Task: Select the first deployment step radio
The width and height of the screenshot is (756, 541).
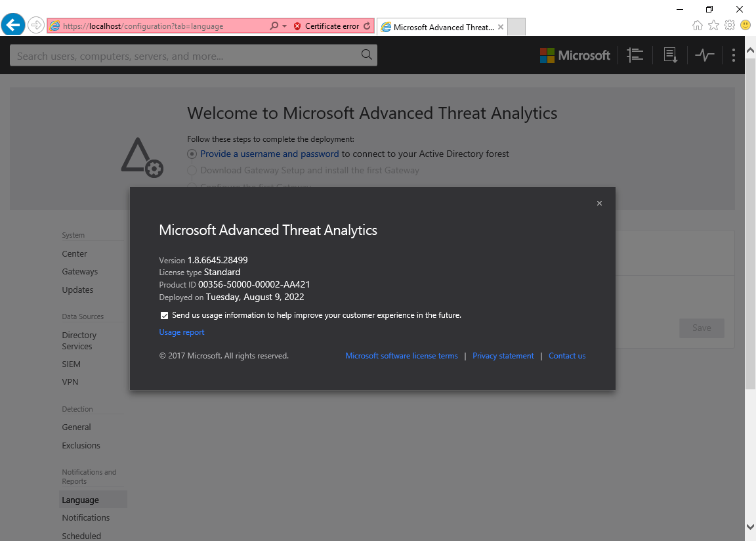Action: [192, 154]
